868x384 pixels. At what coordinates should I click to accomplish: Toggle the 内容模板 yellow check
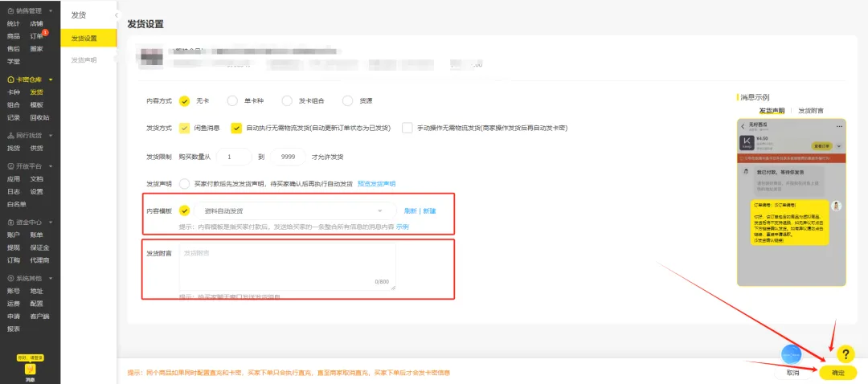click(x=184, y=210)
